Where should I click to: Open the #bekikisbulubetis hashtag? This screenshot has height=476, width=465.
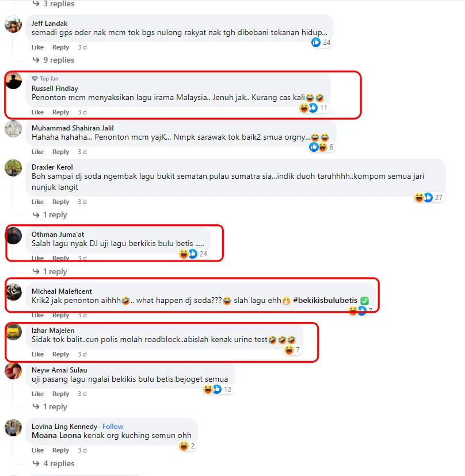coord(325,301)
